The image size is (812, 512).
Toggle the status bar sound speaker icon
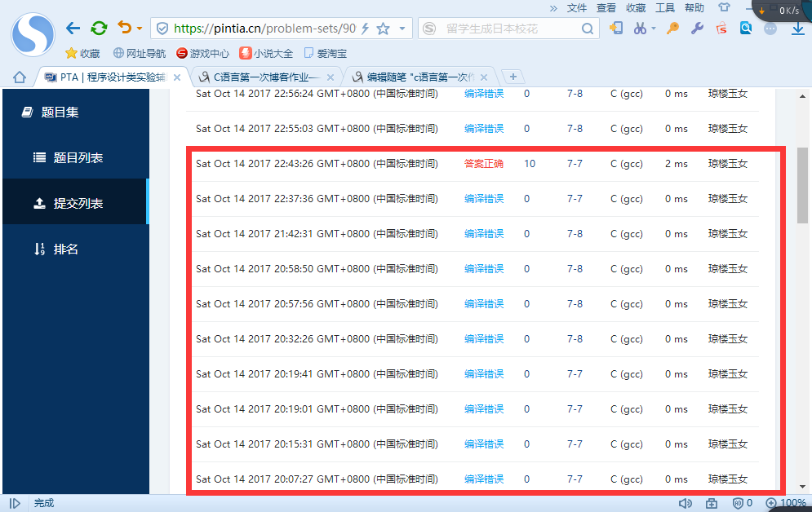pyautogui.click(x=686, y=503)
